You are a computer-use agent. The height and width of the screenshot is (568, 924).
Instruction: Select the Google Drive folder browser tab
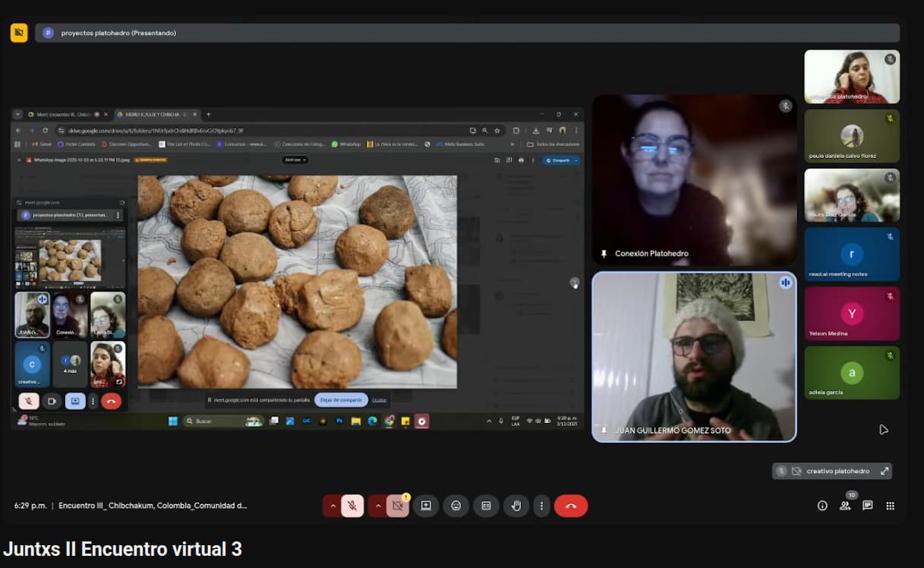[152, 114]
